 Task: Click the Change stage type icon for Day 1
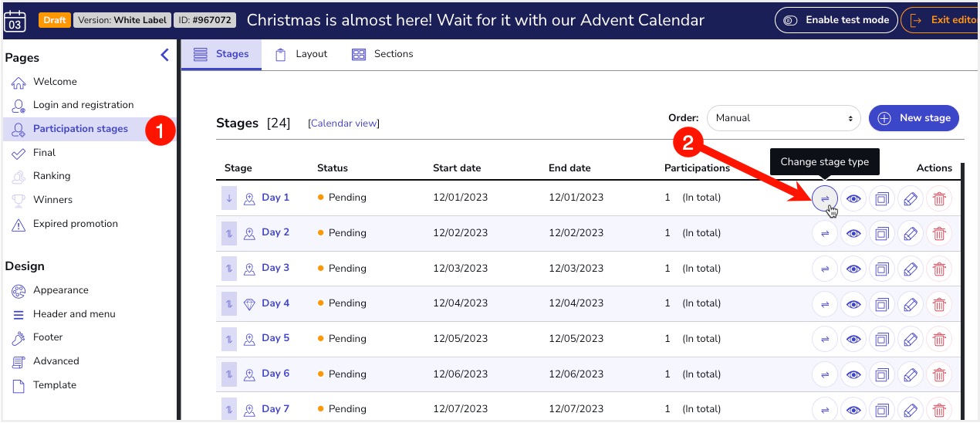point(825,198)
